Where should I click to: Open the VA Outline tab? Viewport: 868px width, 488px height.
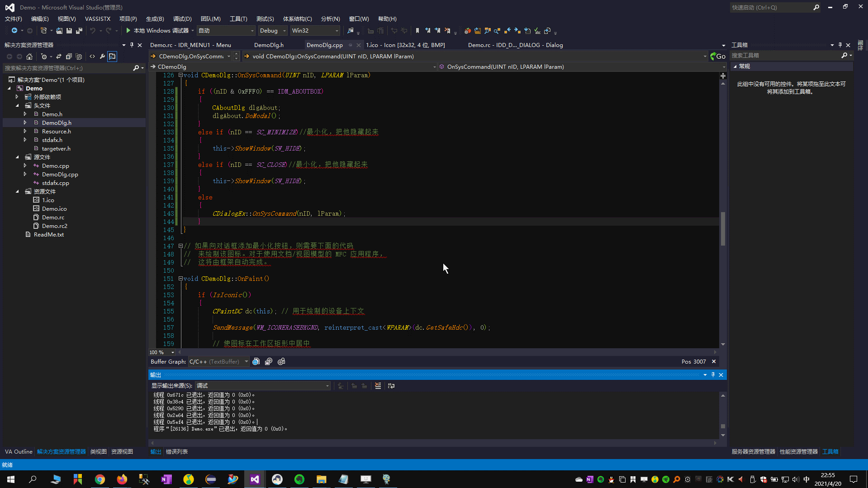(19, 452)
